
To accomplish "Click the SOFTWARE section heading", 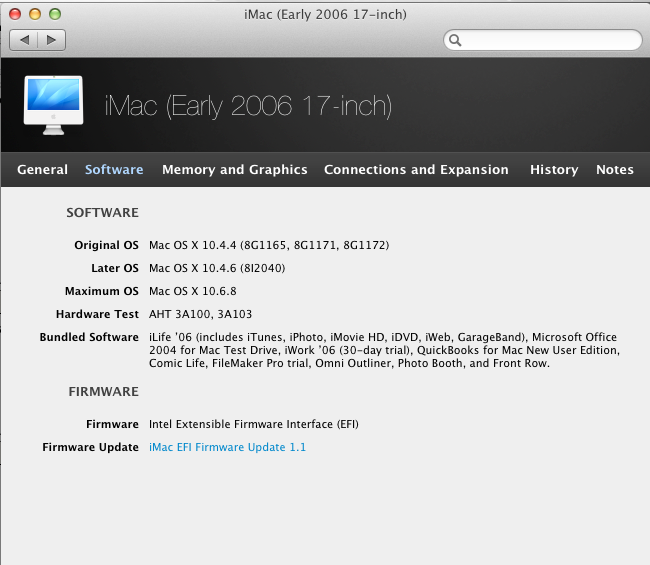I will 102,213.
